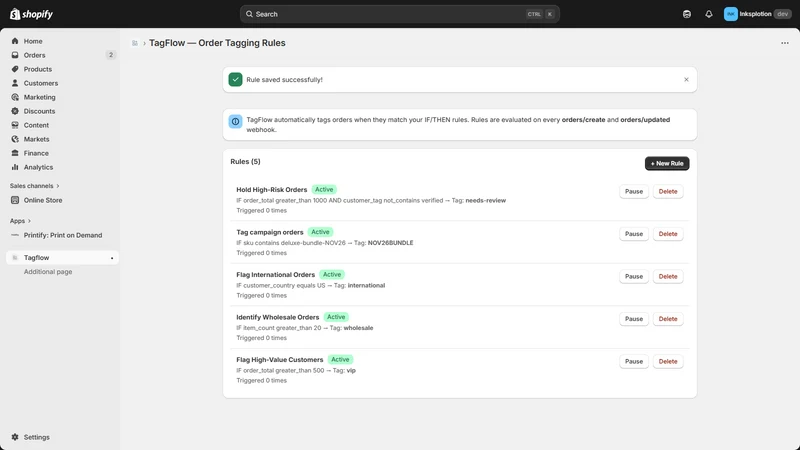800x450 pixels.
Task: Click the Finance bank icon
Action: pyautogui.click(x=15, y=153)
